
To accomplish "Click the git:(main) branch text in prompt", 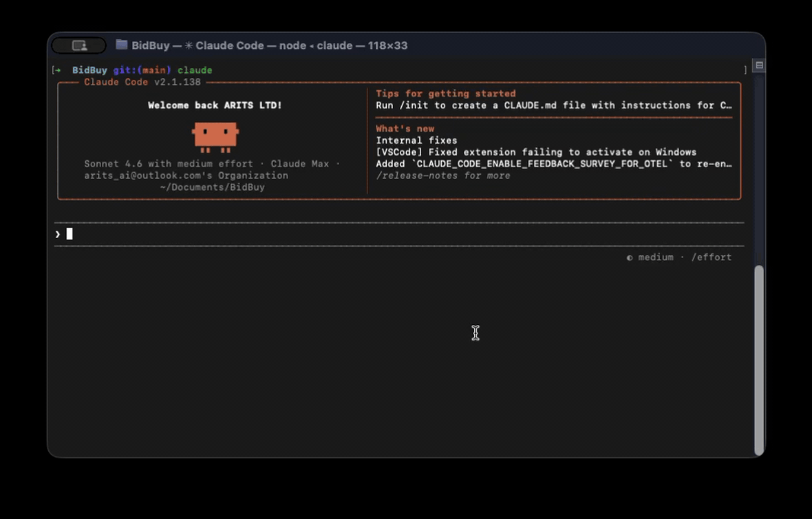I will coord(142,70).
